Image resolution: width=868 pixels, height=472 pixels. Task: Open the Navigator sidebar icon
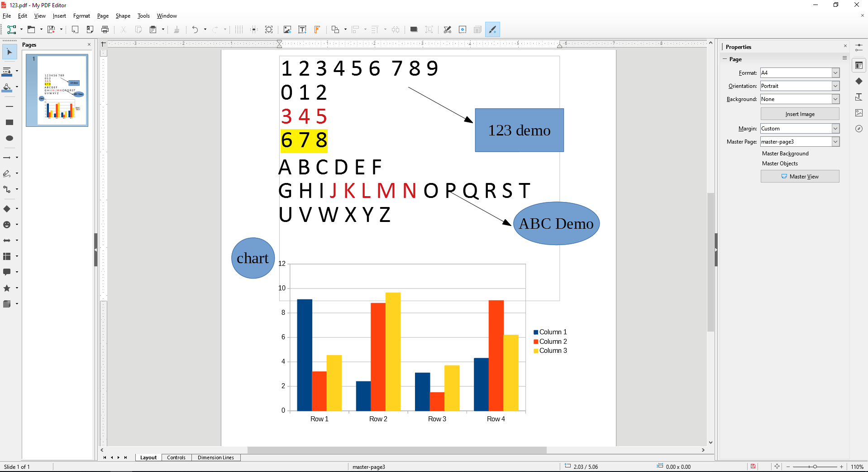859,129
